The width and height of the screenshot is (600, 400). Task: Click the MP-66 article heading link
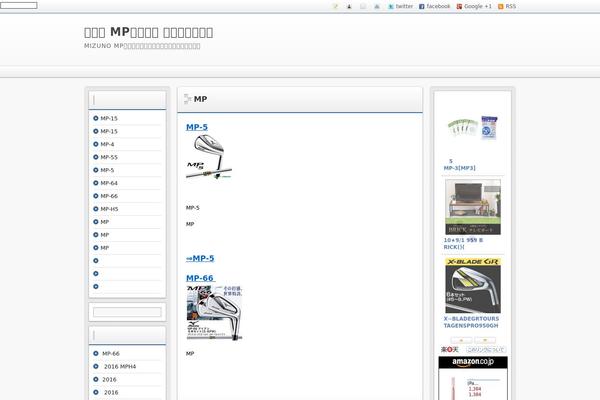tap(200, 278)
